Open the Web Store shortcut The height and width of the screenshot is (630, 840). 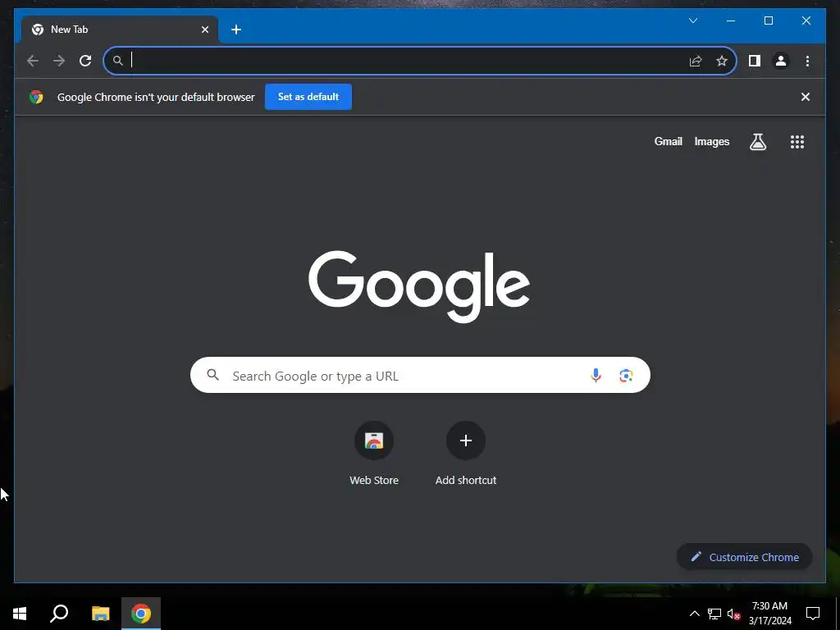(x=374, y=453)
